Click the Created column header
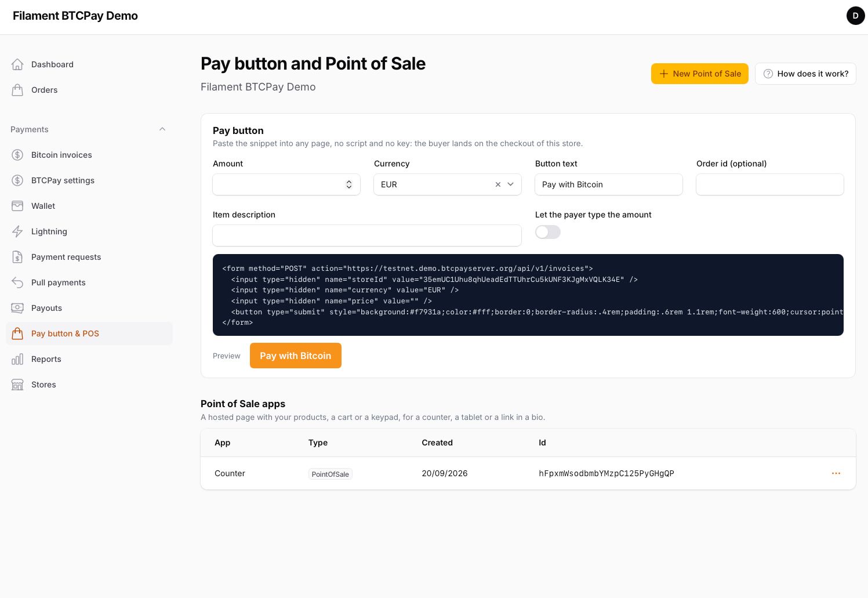 click(x=437, y=443)
